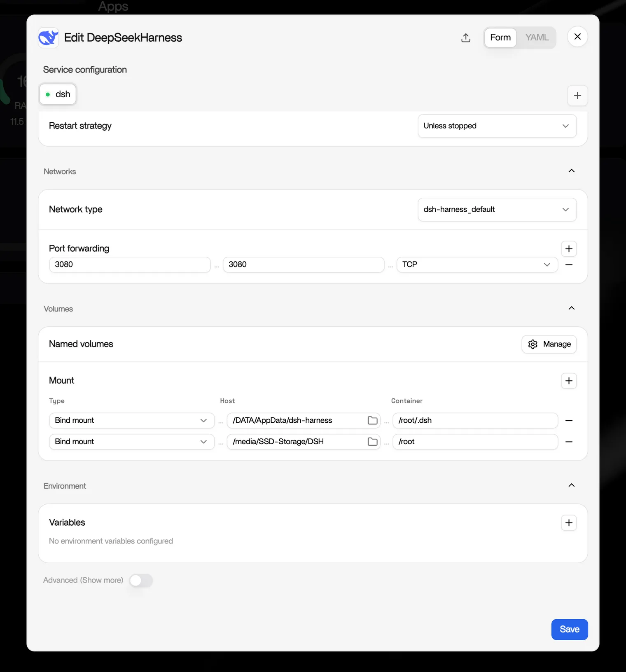
Task: Click the Networks section heading
Action: tap(60, 172)
